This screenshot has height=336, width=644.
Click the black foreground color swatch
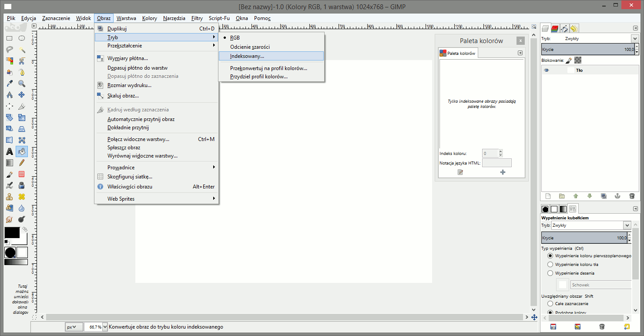click(12, 232)
